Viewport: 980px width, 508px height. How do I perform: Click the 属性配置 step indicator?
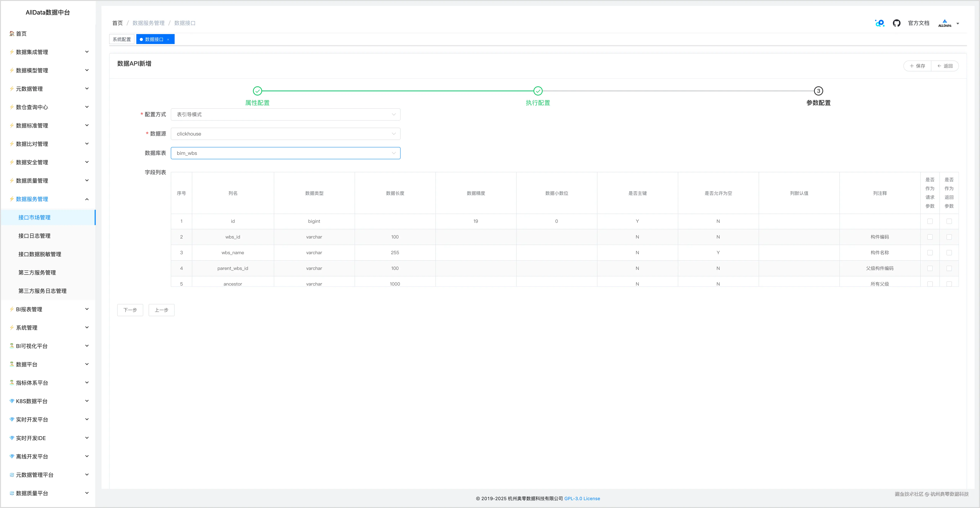point(257,96)
